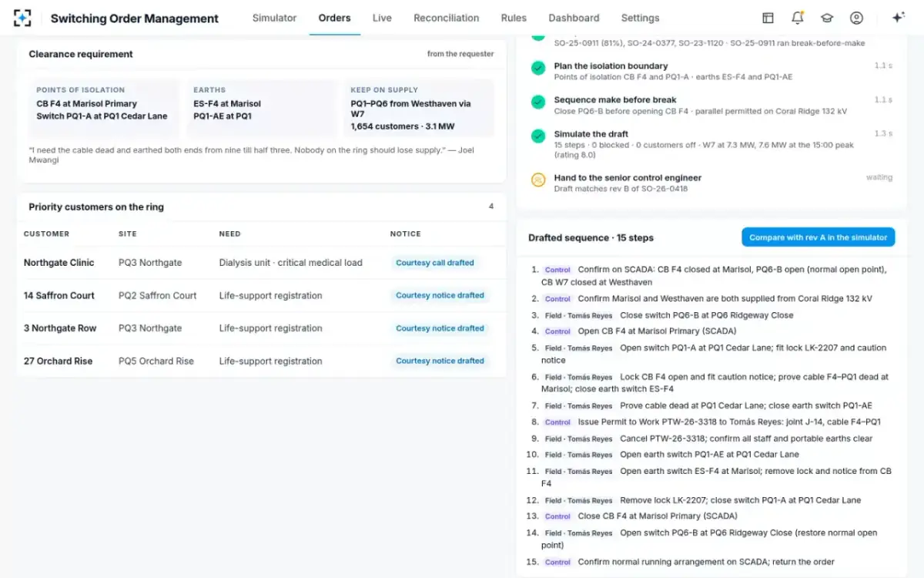Click the Switching Order Management title
Screen dimensions: 924x578
pos(135,18)
